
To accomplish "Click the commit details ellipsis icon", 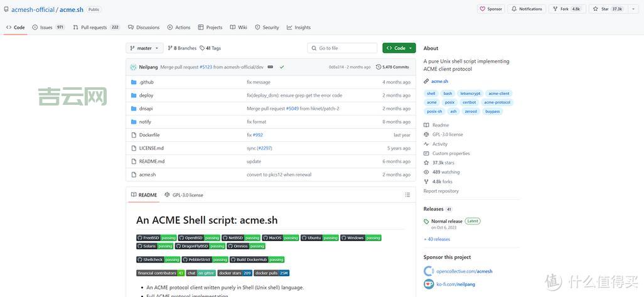I will tap(270, 67).
